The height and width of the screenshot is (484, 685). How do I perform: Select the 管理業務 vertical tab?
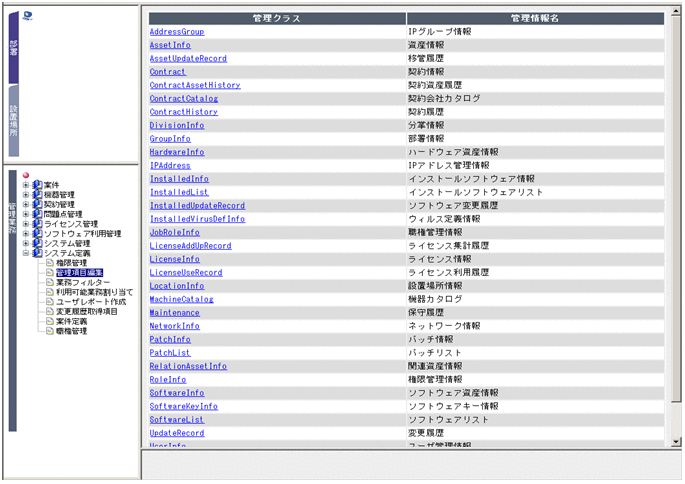(x=13, y=301)
